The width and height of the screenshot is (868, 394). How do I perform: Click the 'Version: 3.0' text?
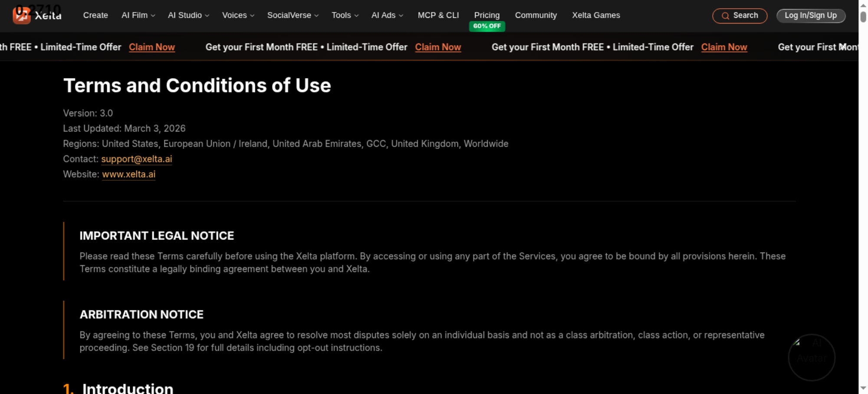[88, 113]
